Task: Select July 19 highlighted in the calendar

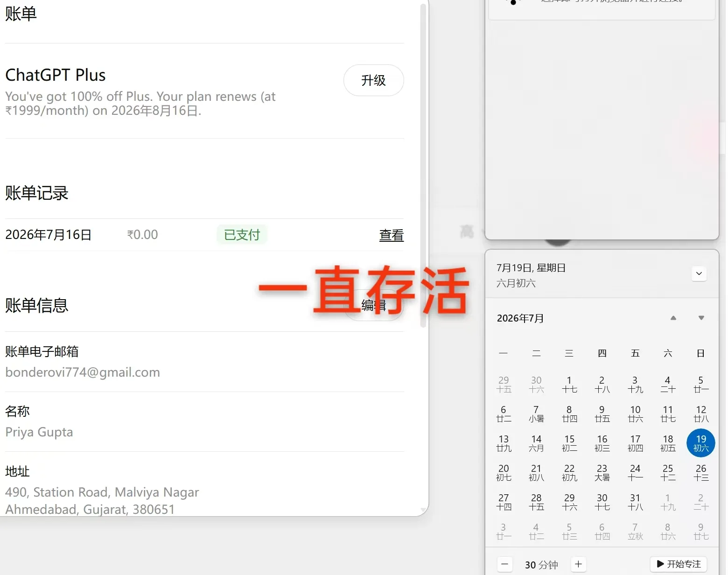Action: pyautogui.click(x=700, y=443)
